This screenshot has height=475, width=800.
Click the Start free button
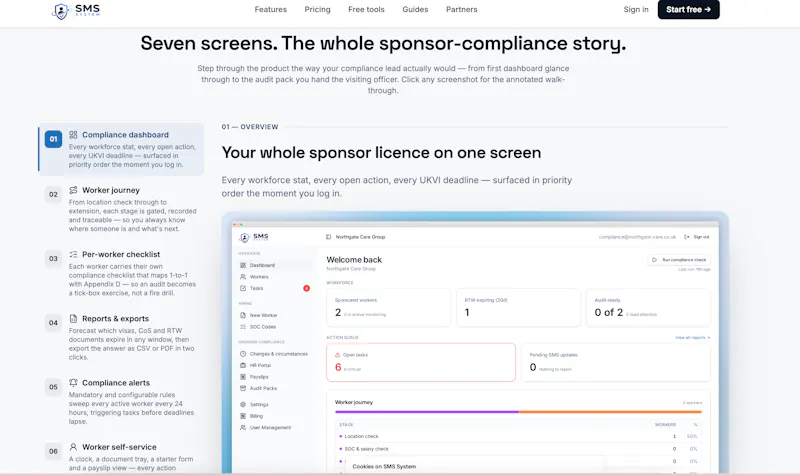tap(688, 10)
